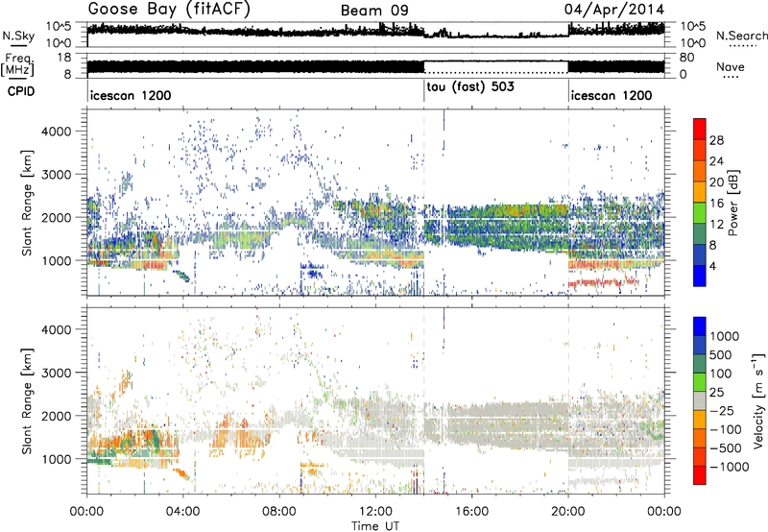Click the '20:00' time axis label
Viewport: 768px width, 532px height.
coord(568,512)
